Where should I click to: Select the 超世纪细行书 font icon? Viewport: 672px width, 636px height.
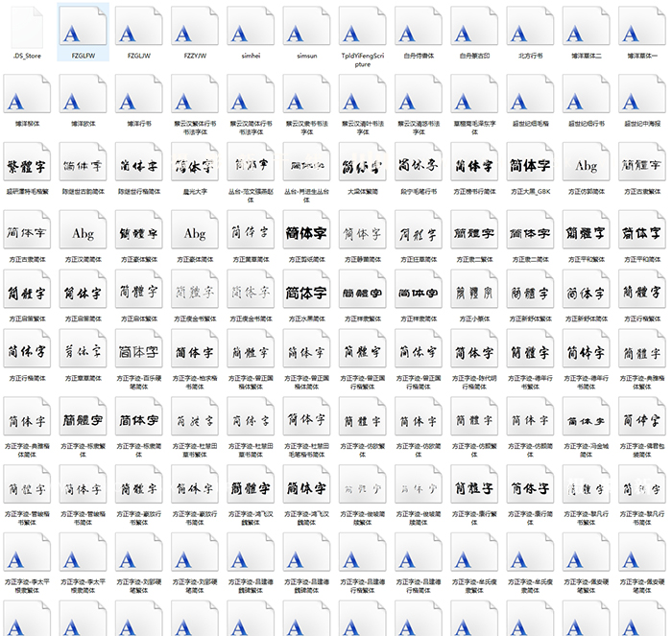(x=587, y=94)
